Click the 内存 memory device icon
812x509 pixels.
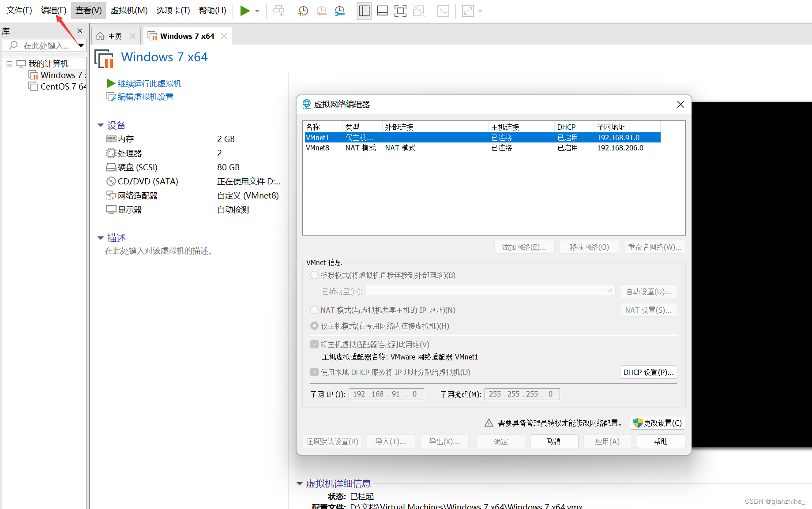(111, 139)
